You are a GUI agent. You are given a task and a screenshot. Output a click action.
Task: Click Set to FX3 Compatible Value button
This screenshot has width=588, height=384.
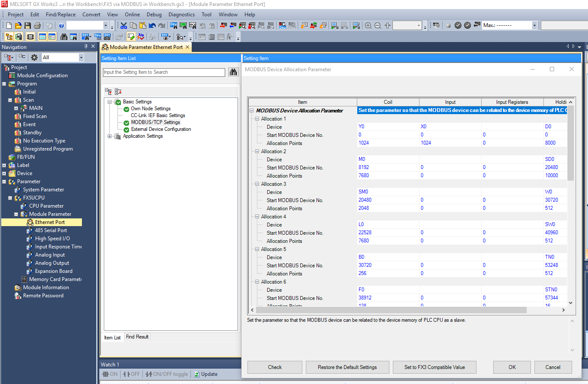434,367
